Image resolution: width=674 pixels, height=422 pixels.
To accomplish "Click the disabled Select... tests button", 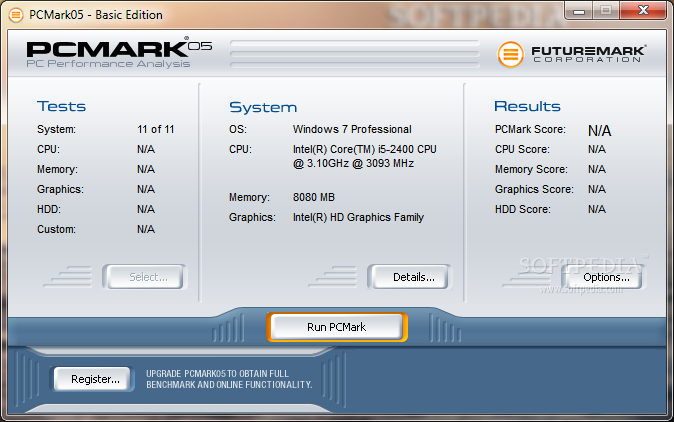I will pos(145,277).
